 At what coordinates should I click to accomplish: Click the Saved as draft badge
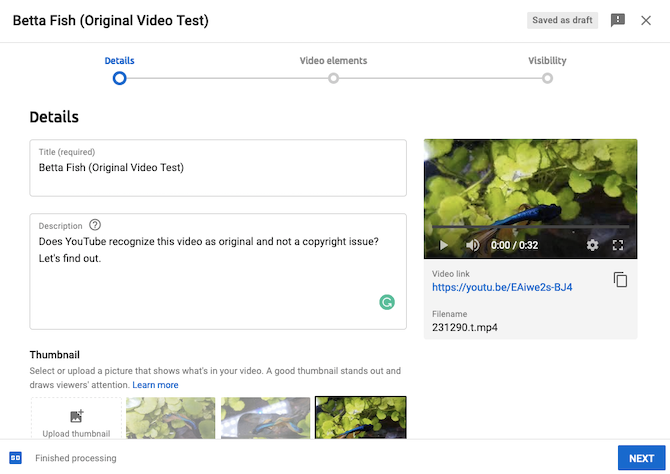pos(562,20)
